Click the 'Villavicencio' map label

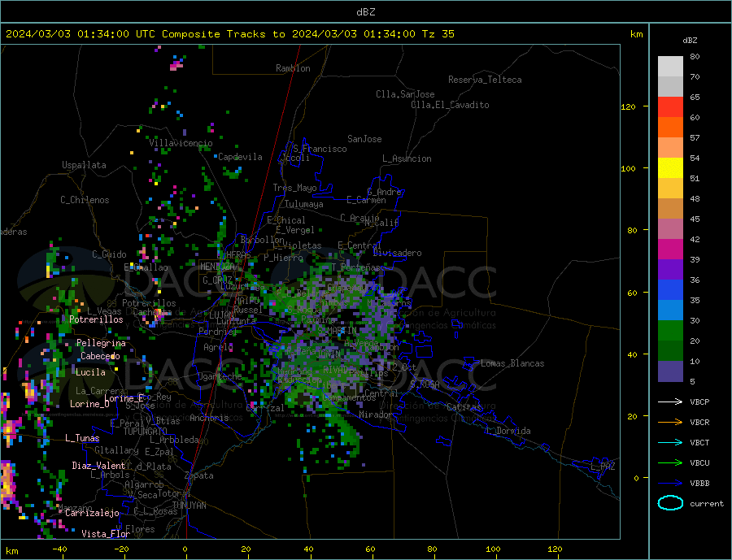pyautogui.click(x=181, y=143)
